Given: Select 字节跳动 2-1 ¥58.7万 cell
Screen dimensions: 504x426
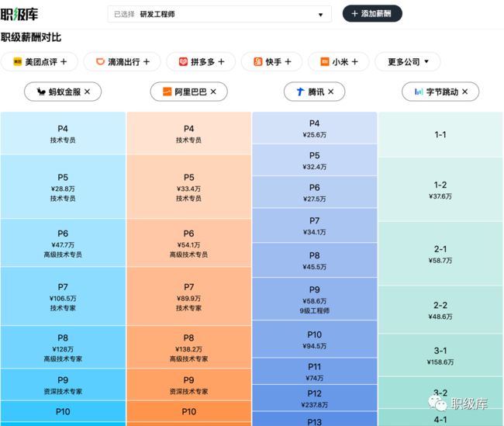Looking at the screenshot, I should tap(440, 254).
